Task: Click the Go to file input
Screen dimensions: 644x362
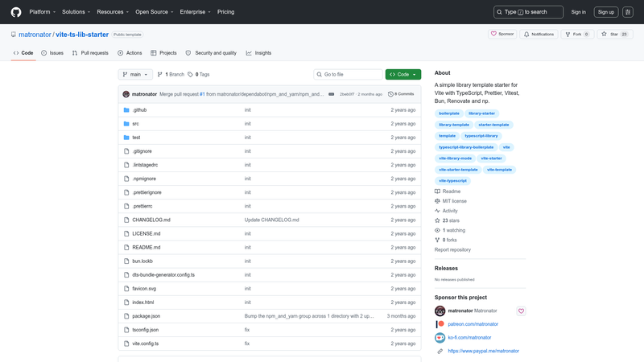Action: tap(348, 74)
